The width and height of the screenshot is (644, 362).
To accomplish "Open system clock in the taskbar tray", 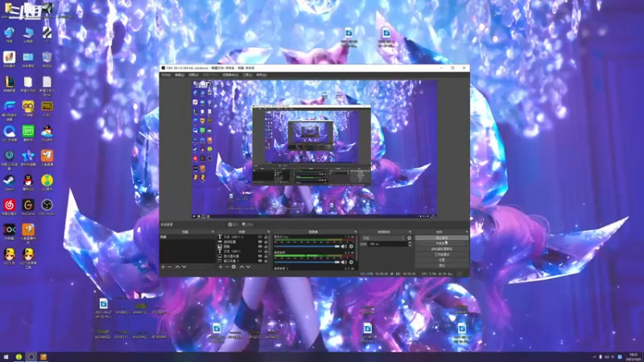I will pyautogui.click(x=634, y=356).
